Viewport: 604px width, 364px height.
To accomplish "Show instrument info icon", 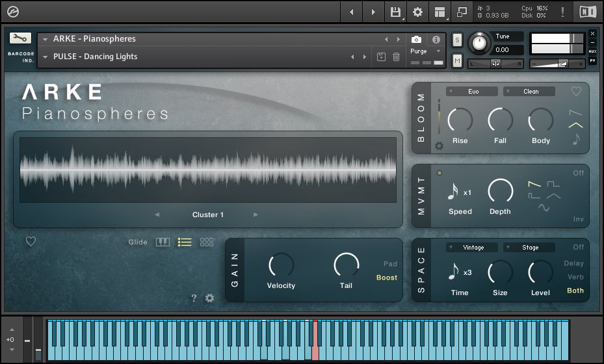I will [x=436, y=39].
